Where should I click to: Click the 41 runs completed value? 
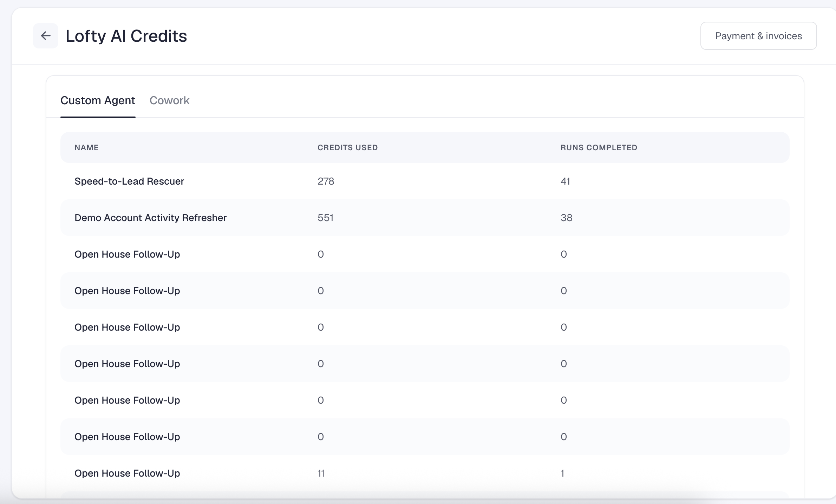click(x=565, y=181)
